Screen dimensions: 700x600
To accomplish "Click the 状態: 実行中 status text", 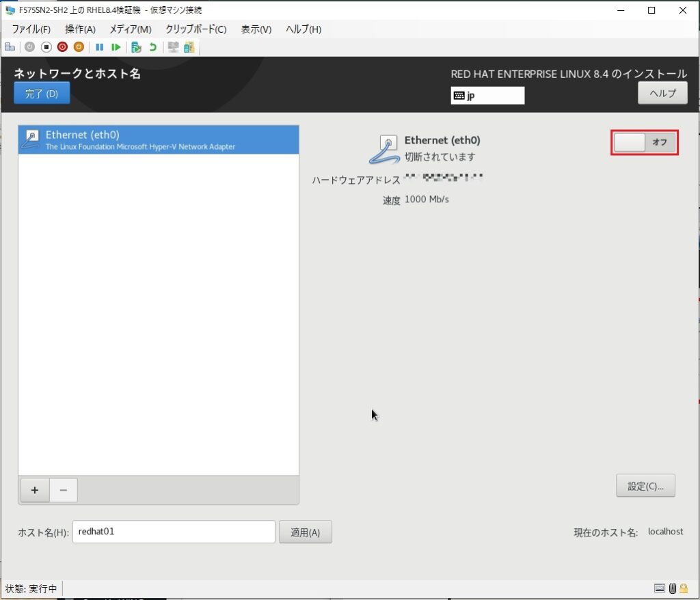I will pyautogui.click(x=31, y=588).
